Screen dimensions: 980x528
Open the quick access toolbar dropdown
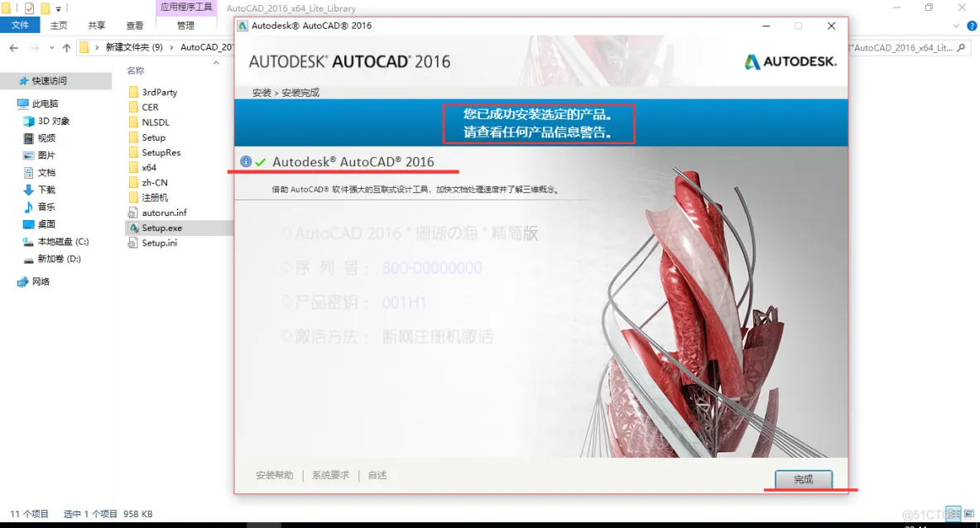pyautogui.click(x=58, y=9)
